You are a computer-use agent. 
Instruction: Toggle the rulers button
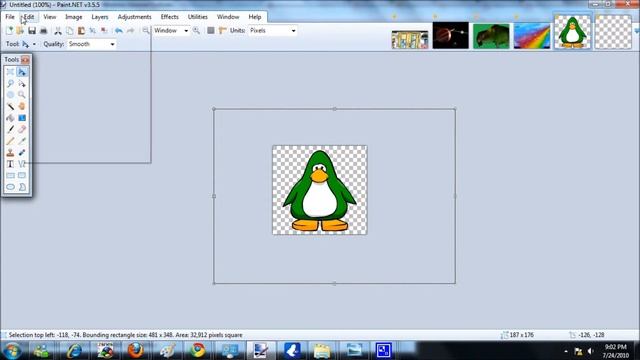tap(222, 31)
